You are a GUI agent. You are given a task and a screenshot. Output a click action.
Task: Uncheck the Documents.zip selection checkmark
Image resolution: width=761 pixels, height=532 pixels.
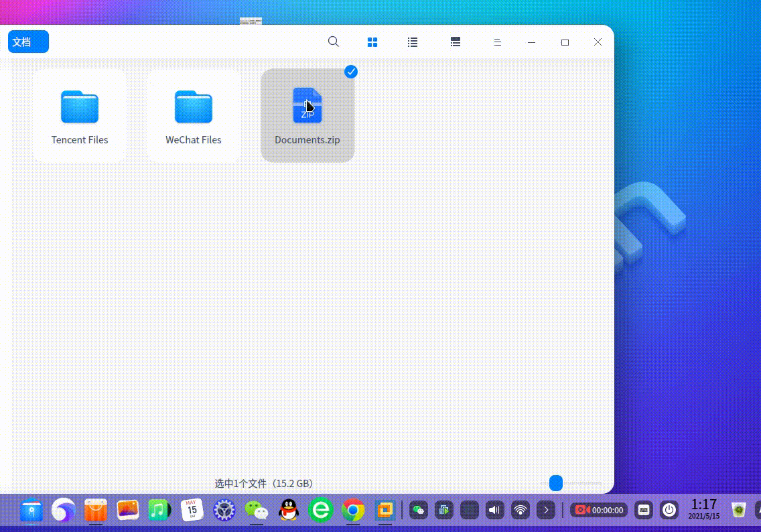click(351, 72)
